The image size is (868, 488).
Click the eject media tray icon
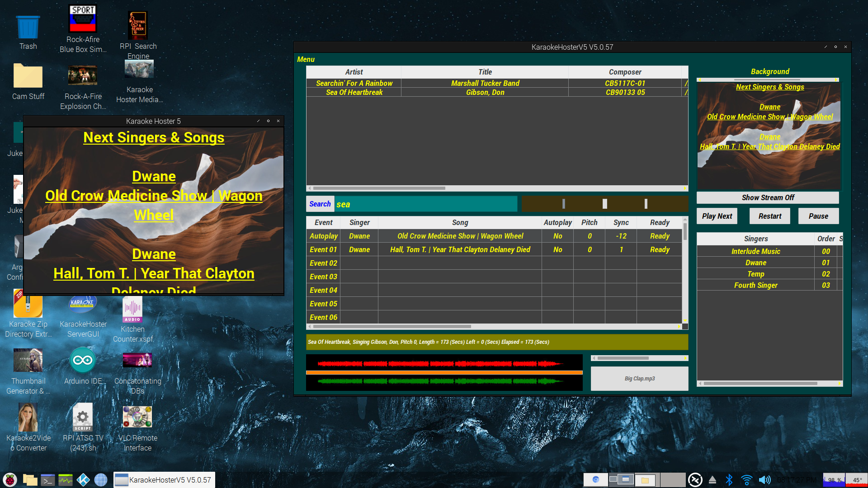pos(712,480)
